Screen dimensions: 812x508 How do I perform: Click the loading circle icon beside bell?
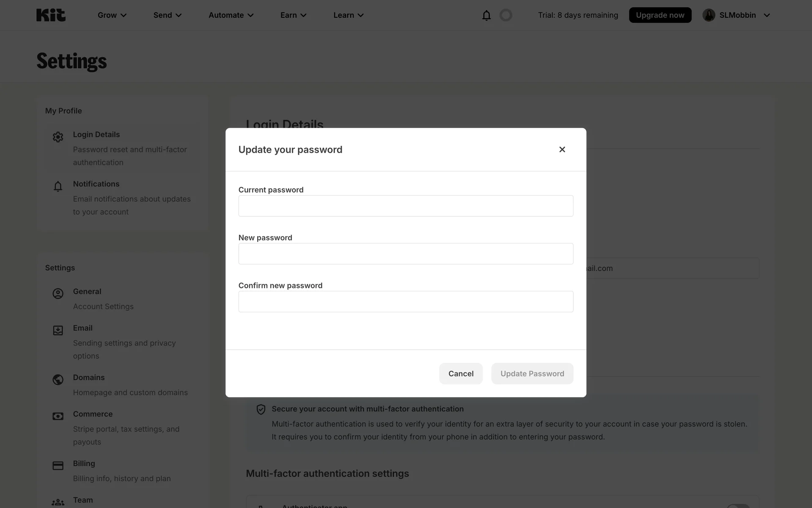pyautogui.click(x=505, y=15)
